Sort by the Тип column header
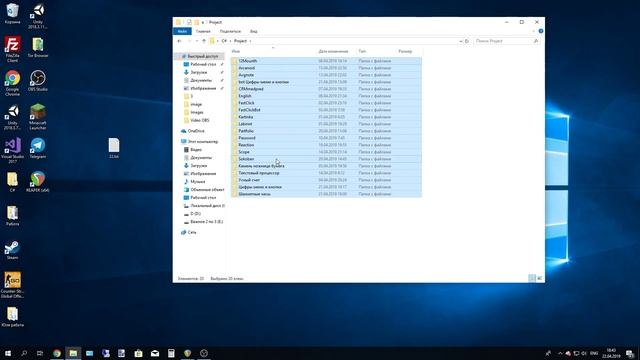This screenshot has height=360, width=640. point(362,51)
